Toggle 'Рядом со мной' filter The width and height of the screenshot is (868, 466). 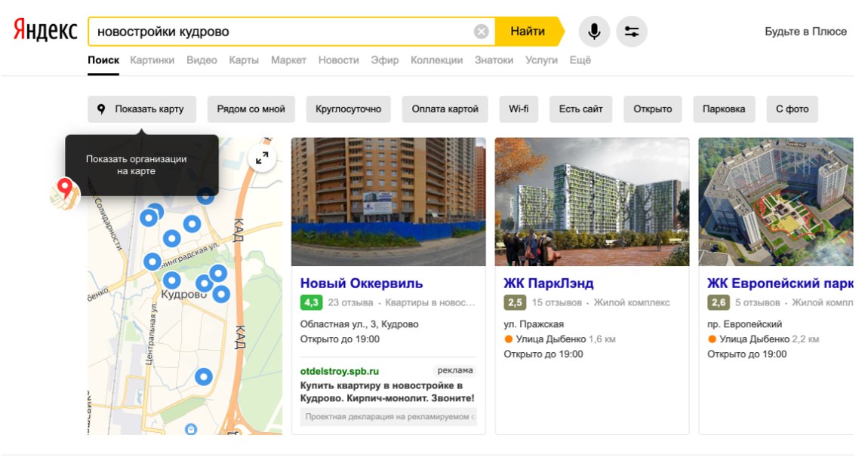(251, 109)
